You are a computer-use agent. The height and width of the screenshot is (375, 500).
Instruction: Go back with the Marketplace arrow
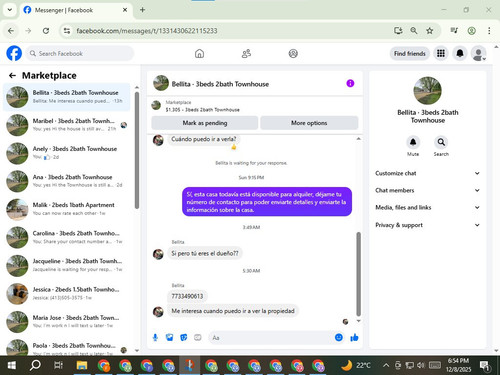[x=12, y=76]
